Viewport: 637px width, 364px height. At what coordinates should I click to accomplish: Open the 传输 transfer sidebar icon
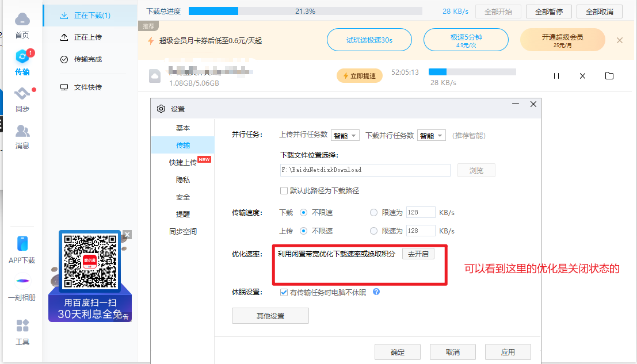(22, 58)
